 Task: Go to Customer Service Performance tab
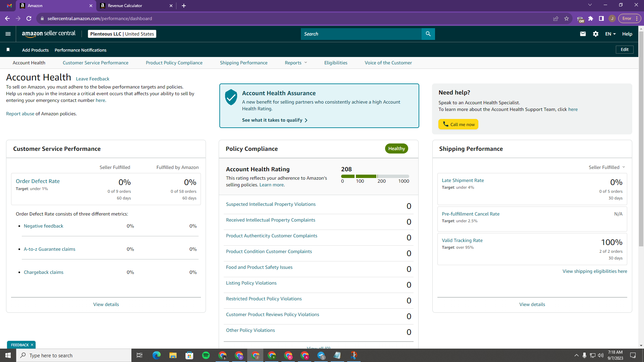coord(96,63)
